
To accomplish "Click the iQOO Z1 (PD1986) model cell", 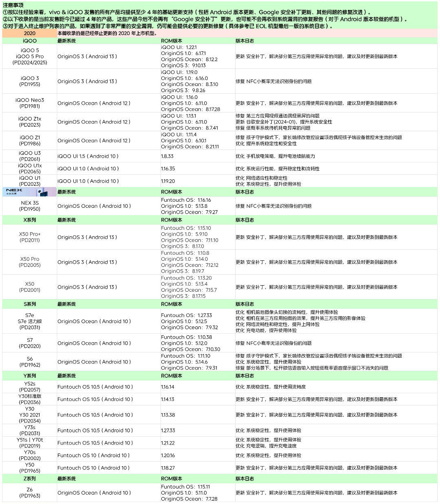I will click(30, 141).
